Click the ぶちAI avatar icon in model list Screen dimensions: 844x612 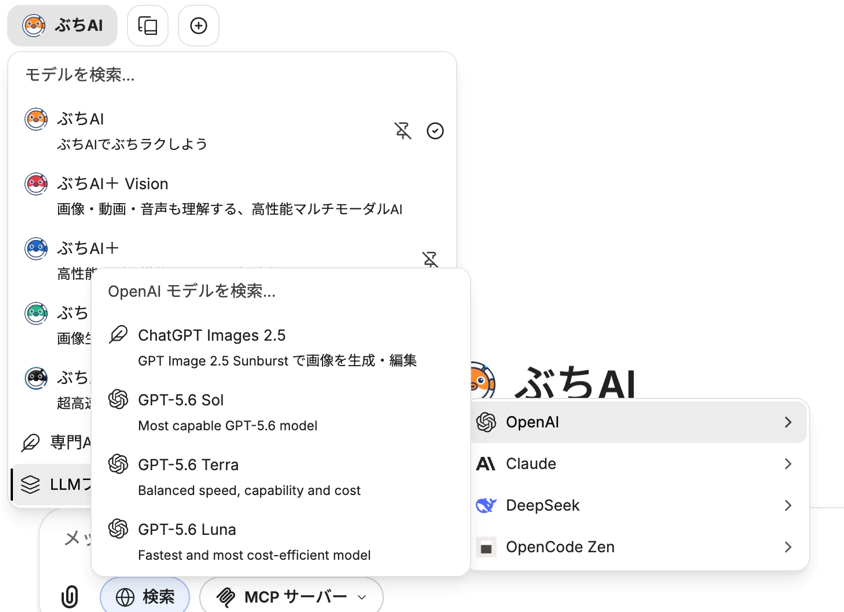coord(36,119)
